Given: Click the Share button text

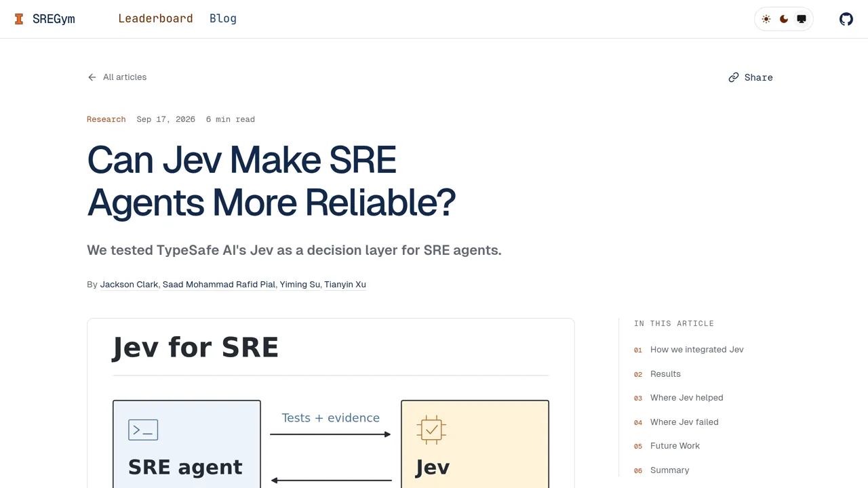Looking at the screenshot, I should coord(758,77).
